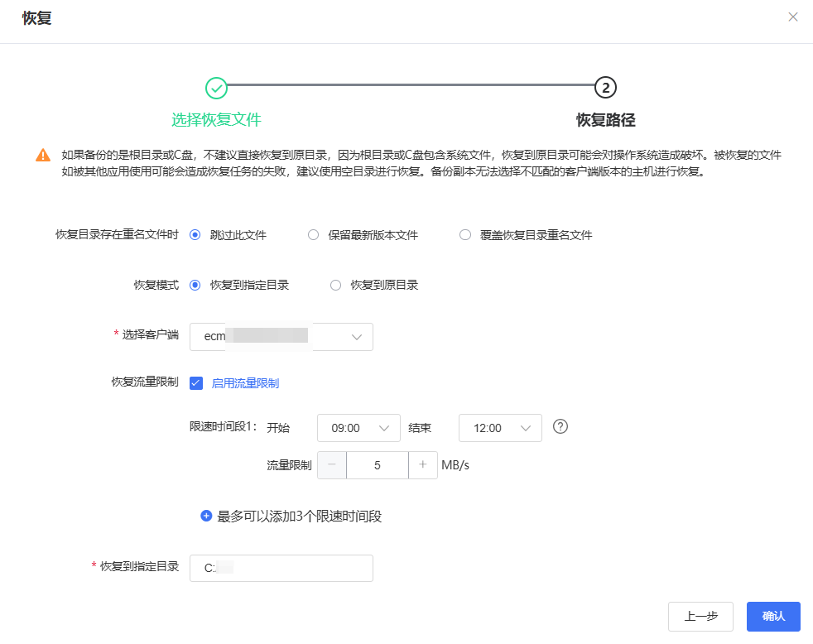Go to 选择恢复文件 step
This screenshot has height=644, width=813.
tap(216, 120)
